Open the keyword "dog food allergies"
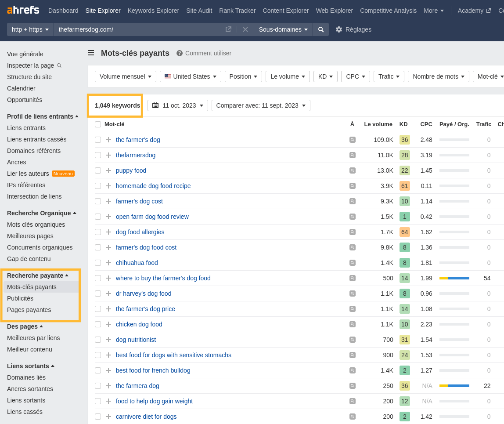 click(x=140, y=232)
